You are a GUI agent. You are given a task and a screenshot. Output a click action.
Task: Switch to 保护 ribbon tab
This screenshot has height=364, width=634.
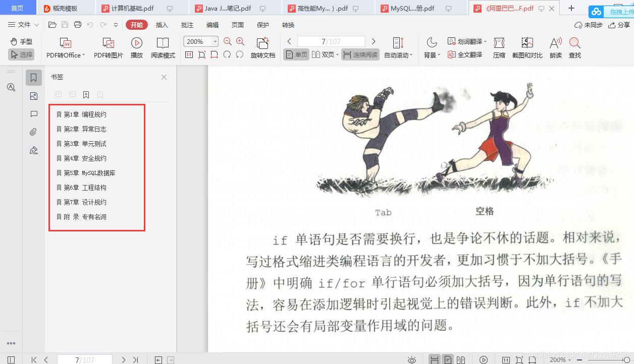[x=263, y=25]
